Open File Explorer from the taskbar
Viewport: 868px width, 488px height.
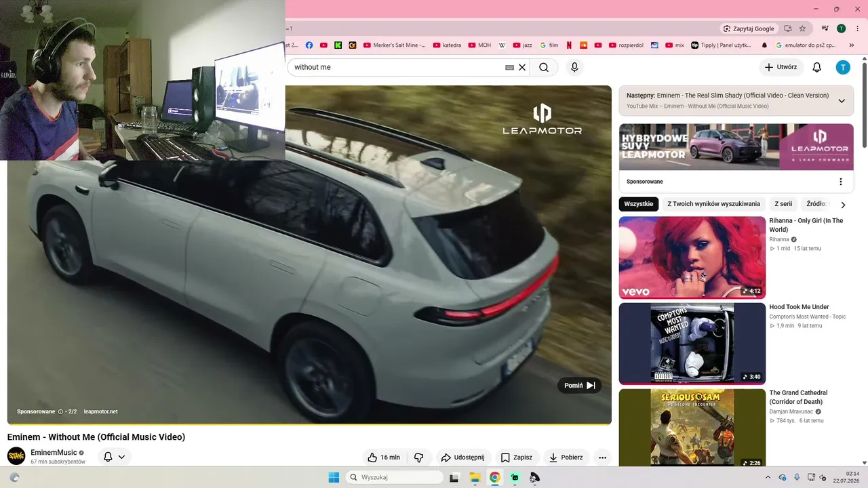pos(475,477)
